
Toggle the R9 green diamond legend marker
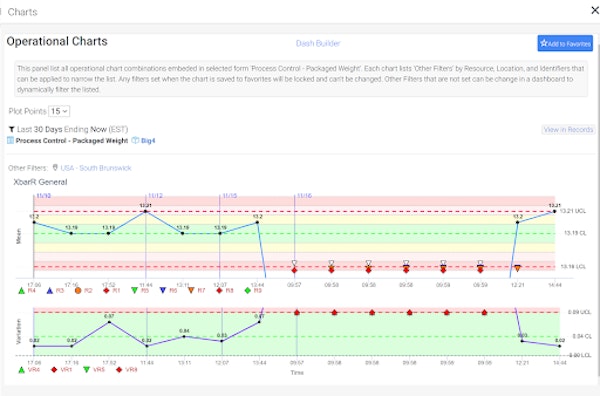pos(248,291)
